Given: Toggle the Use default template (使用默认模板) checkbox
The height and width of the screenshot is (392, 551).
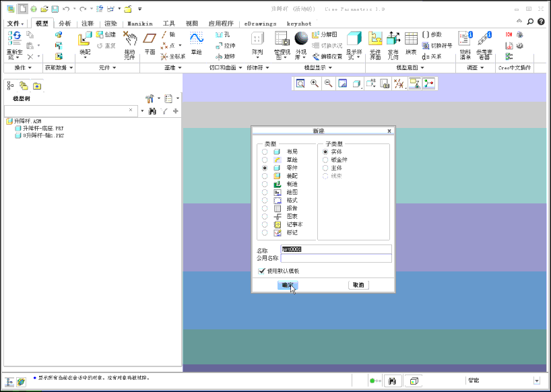Looking at the screenshot, I should point(261,271).
